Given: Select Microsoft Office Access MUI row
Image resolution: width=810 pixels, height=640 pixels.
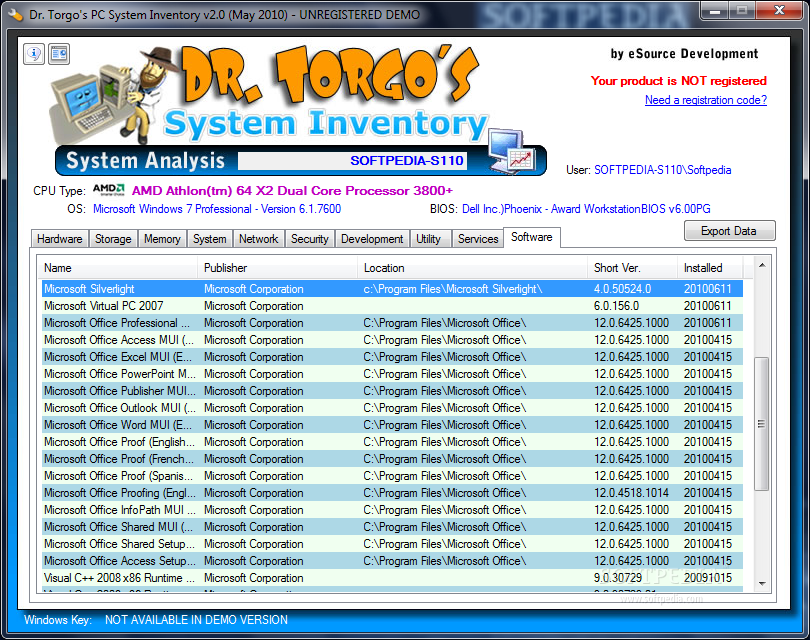Looking at the screenshot, I should [x=392, y=340].
